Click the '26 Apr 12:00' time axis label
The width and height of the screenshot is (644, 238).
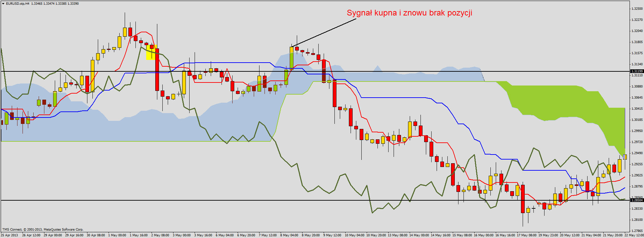pyautogui.click(x=31, y=235)
